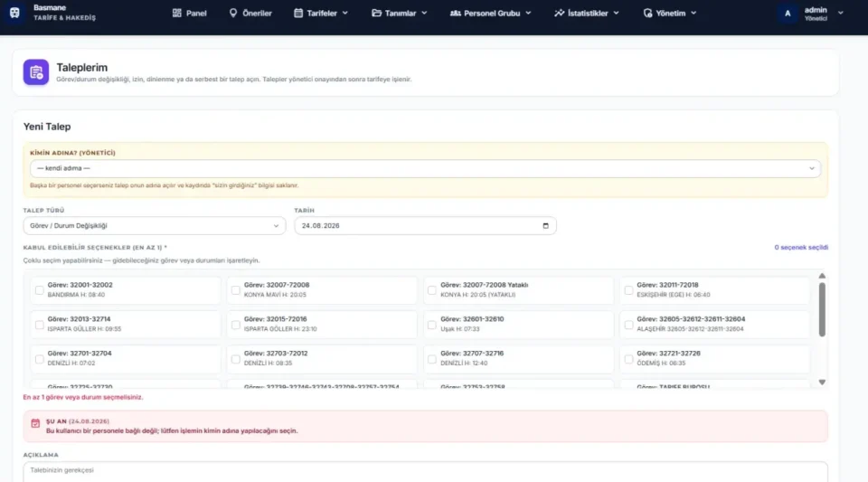Click the options list scroll up arrow

point(822,276)
